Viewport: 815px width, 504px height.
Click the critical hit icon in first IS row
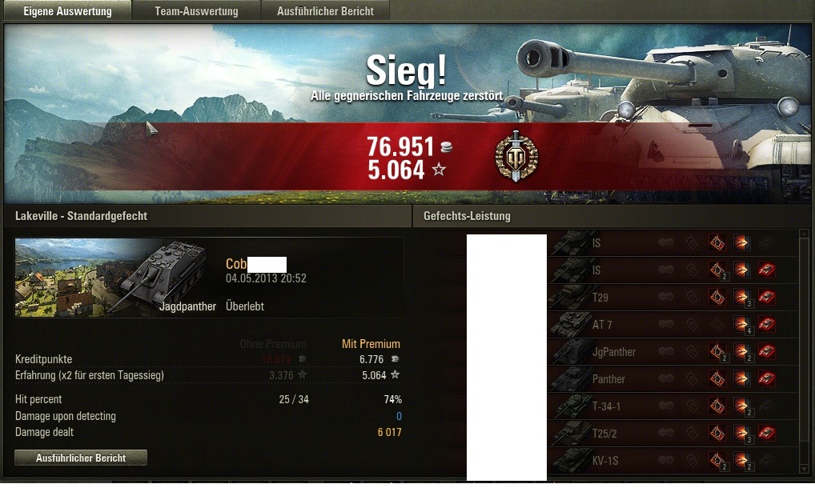coord(717,242)
